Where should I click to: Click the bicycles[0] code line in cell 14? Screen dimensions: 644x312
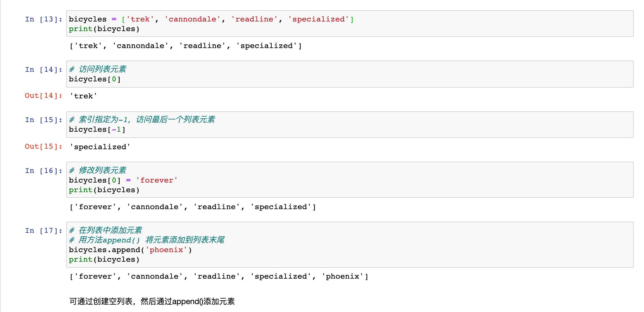coord(95,79)
